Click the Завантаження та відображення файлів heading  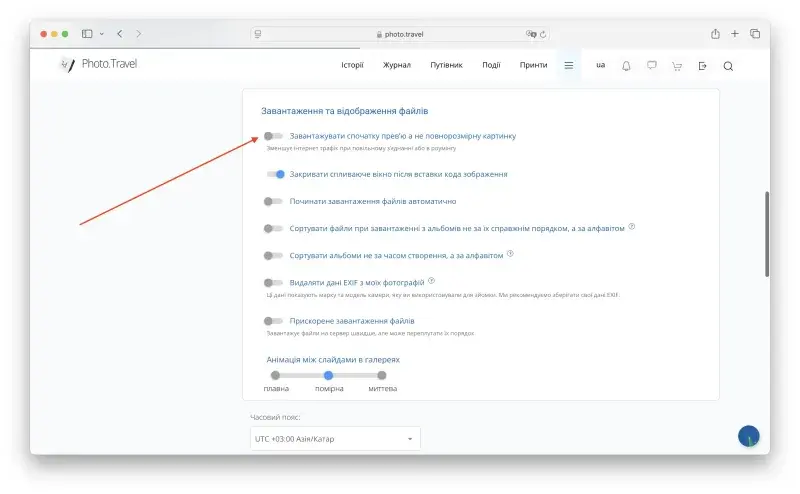pyautogui.click(x=345, y=111)
